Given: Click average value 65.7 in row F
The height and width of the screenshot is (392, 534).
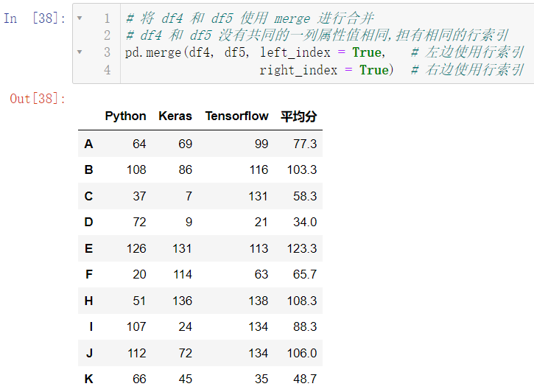Looking at the screenshot, I should (305, 275).
